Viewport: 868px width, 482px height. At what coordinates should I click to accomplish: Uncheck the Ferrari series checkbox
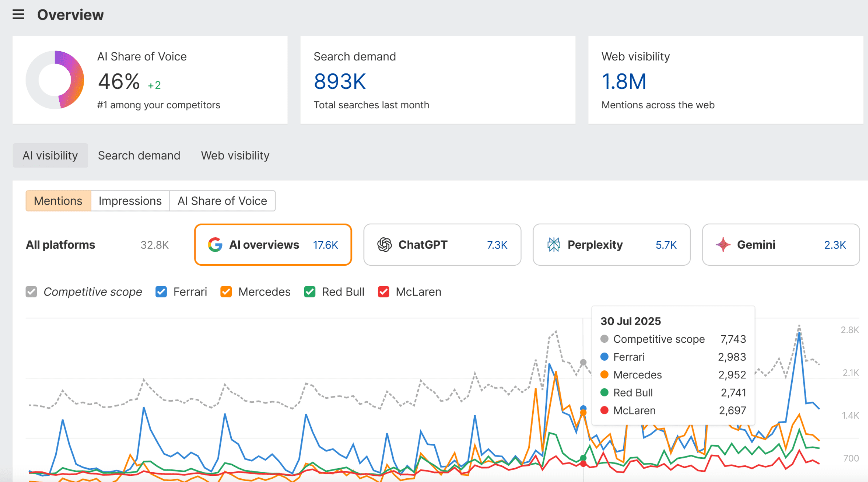161,292
